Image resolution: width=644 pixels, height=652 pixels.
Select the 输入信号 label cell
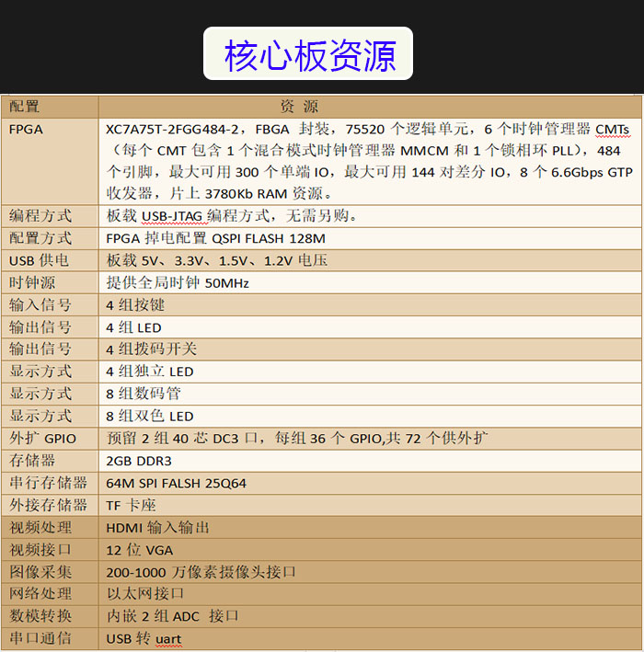point(50,305)
